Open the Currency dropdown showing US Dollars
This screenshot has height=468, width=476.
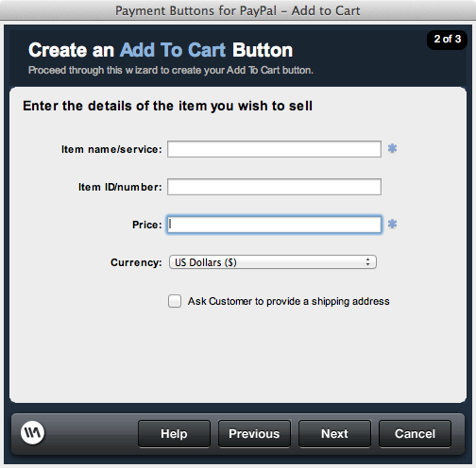click(273, 262)
